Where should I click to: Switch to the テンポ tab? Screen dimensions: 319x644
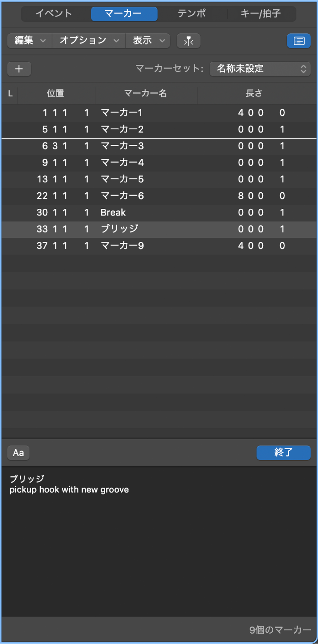[x=192, y=14]
